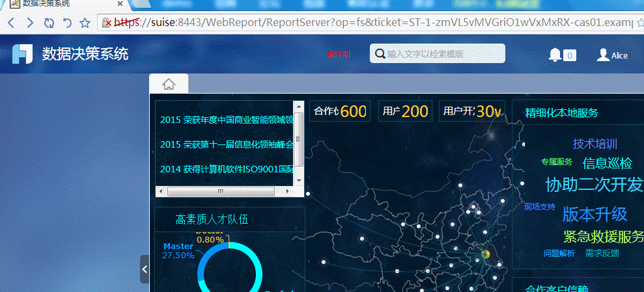Viewport: 644px width, 292px height.
Task: Open the Alice user avatar icon
Action: 603,55
